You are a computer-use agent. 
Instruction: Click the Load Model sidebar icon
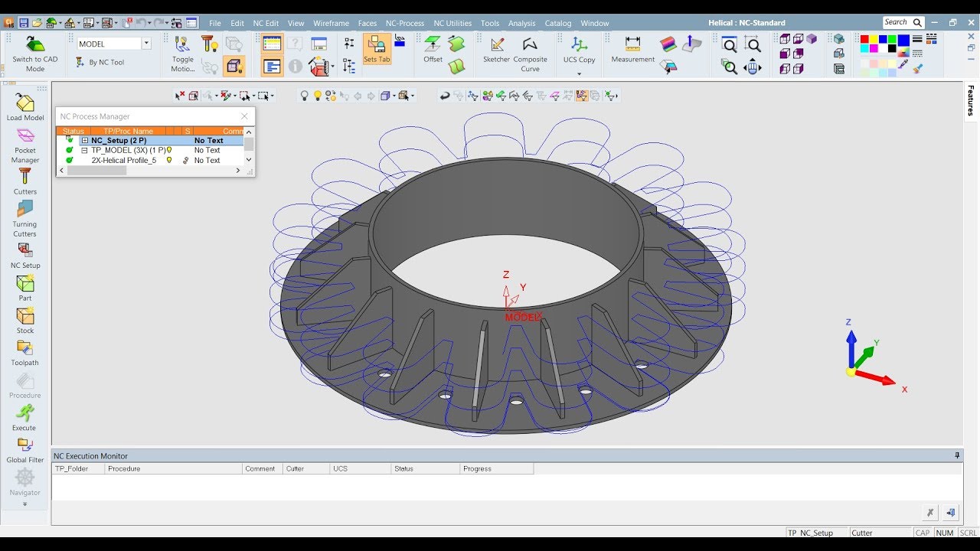pyautogui.click(x=25, y=107)
